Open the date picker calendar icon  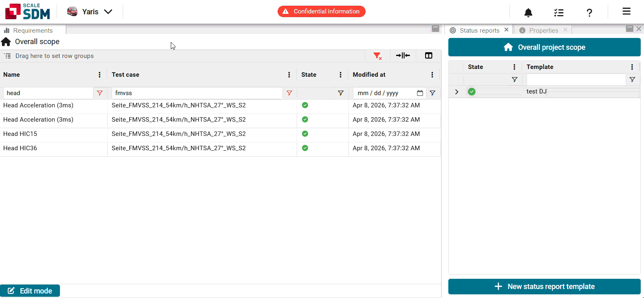click(x=420, y=93)
